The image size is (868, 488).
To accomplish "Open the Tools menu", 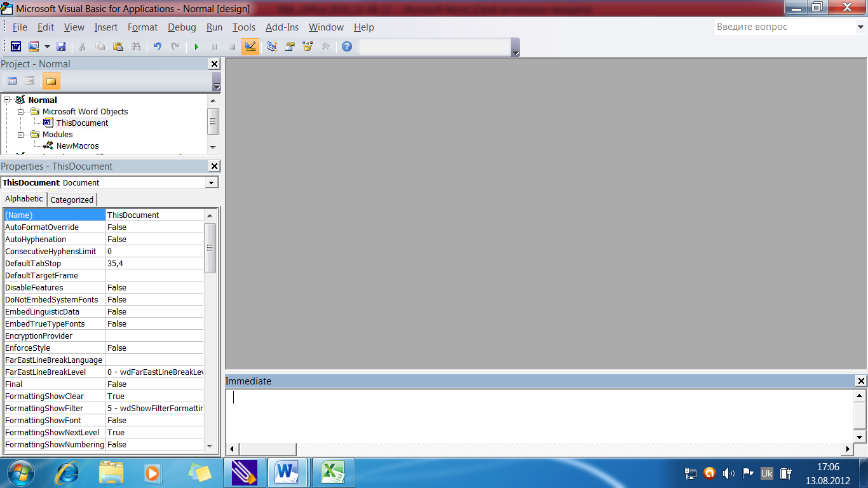I will [x=244, y=27].
